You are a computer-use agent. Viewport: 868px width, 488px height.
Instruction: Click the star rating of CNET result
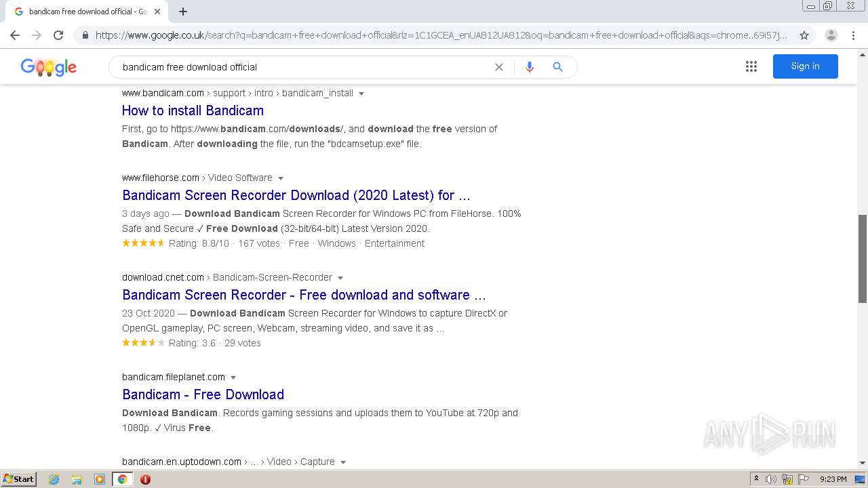(x=143, y=343)
